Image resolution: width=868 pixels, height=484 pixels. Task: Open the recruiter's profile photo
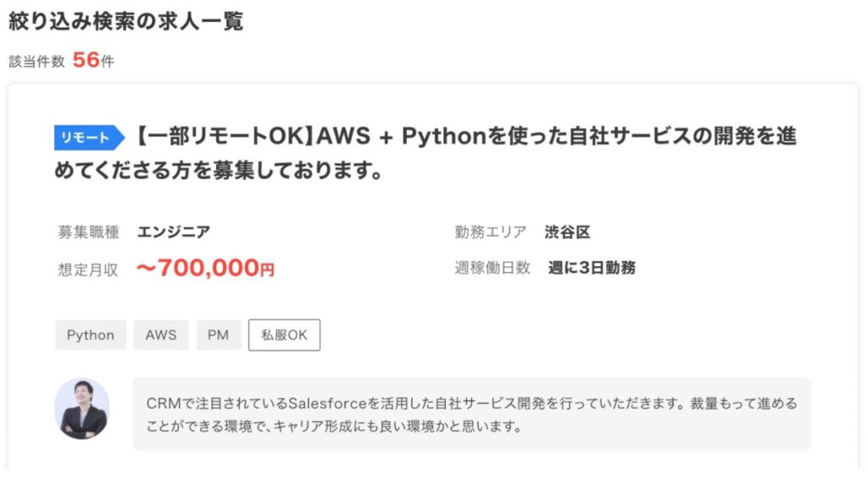coord(82,409)
